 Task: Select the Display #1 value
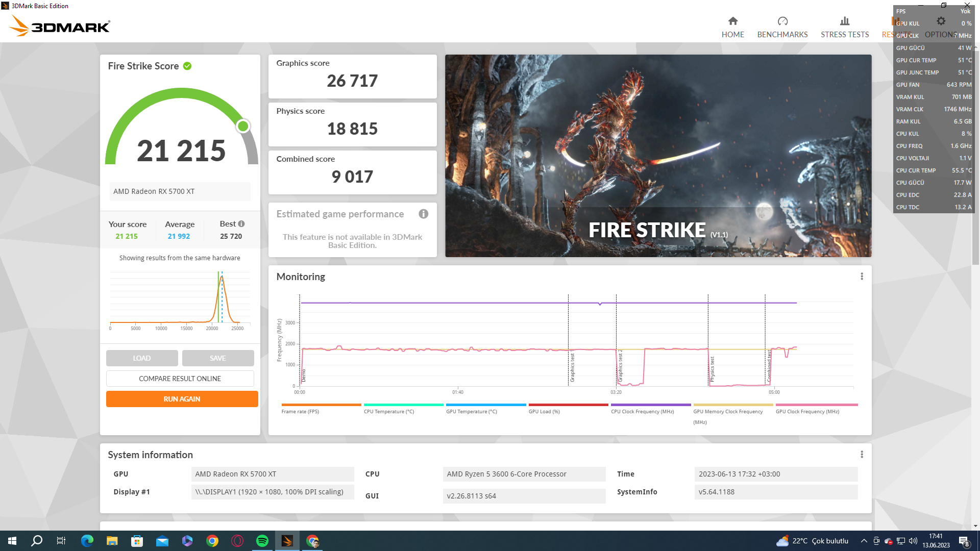pyautogui.click(x=273, y=492)
